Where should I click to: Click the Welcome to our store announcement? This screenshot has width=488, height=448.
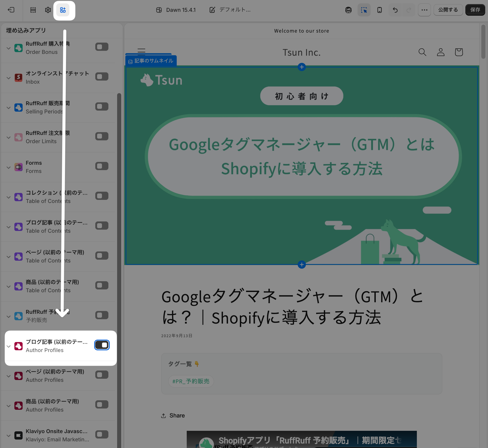click(x=302, y=31)
